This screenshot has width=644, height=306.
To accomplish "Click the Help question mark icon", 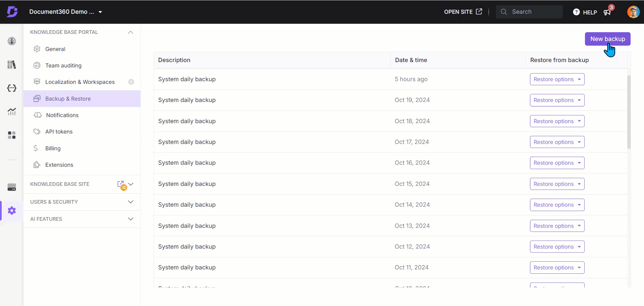I will (x=576, y=12).
